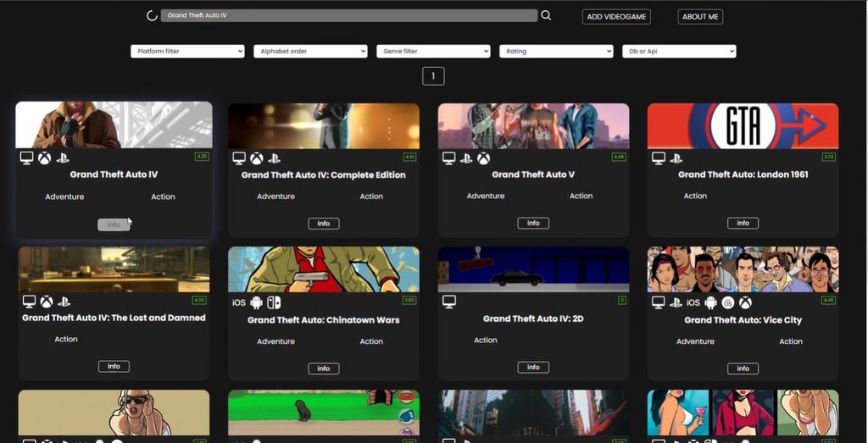Open info for Grand Theft Auto V

[x=533, y=223]
